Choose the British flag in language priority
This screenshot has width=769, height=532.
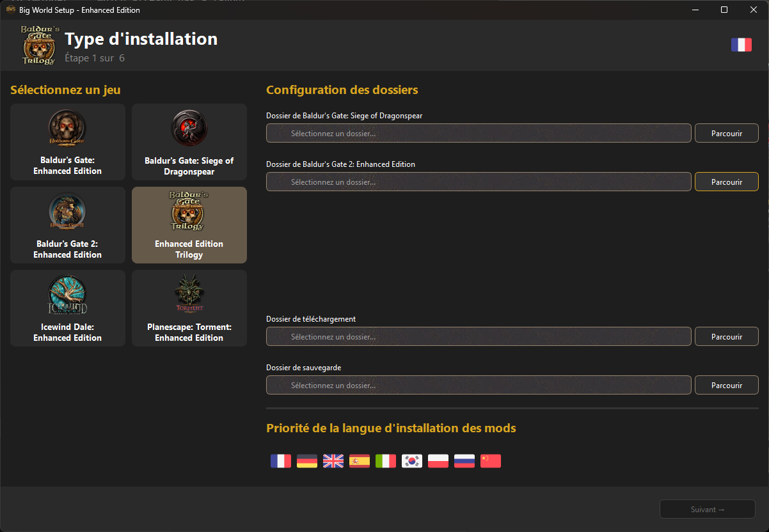333,461
